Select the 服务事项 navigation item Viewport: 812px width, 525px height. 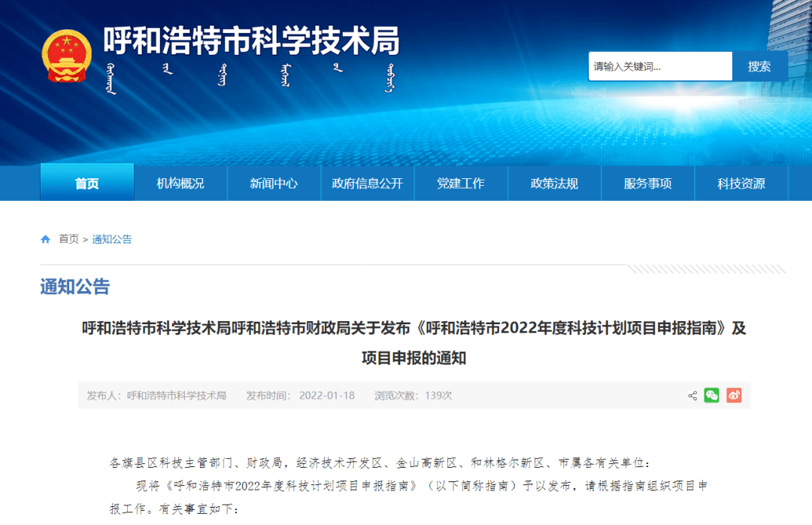[x=647, y=184]
